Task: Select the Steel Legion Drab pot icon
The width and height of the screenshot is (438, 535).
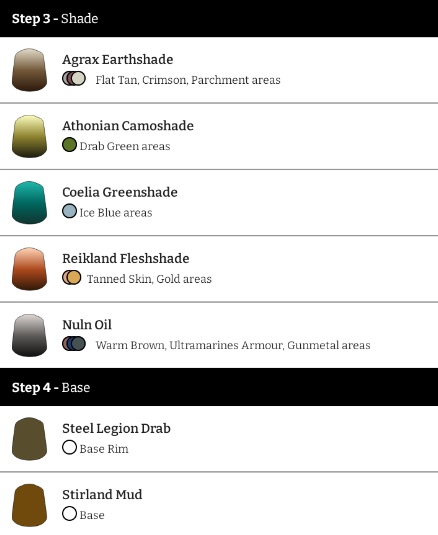Action: [x=29, y=439]
